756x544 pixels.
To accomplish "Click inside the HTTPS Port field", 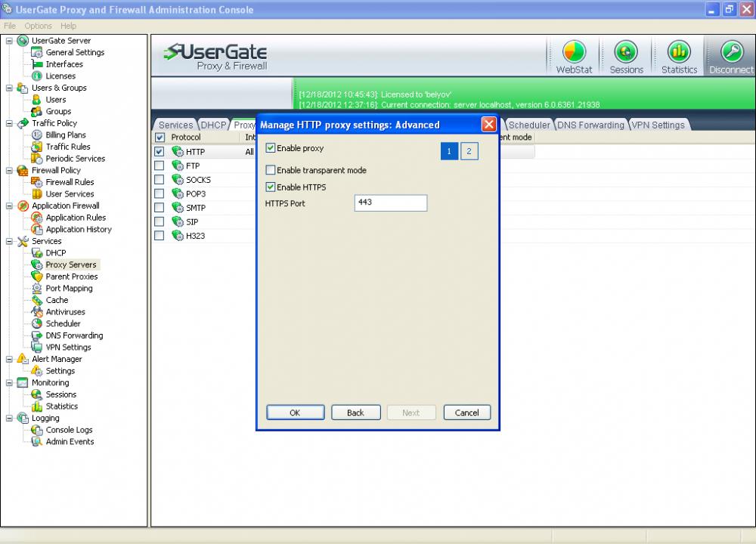I will pyautogui.click(x=390, y=202).
